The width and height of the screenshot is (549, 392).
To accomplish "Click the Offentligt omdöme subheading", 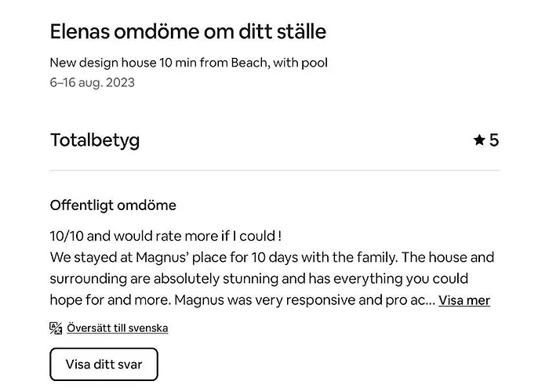I will click(113, 205).
